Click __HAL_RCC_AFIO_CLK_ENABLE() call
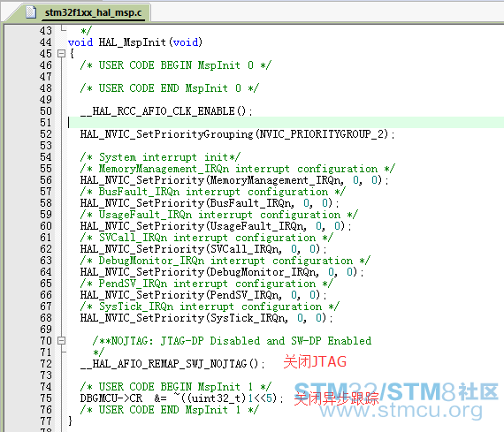 pos(166,111)
